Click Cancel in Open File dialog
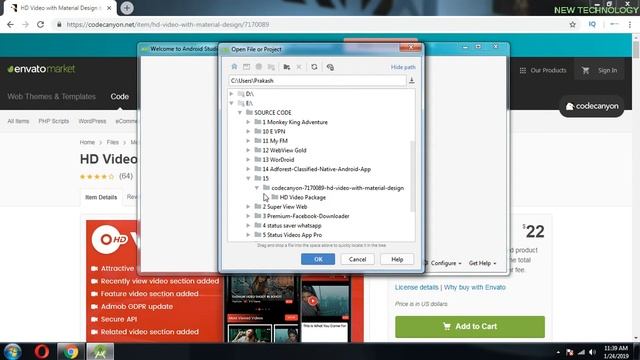640x360 pixels. coord(357,259)
